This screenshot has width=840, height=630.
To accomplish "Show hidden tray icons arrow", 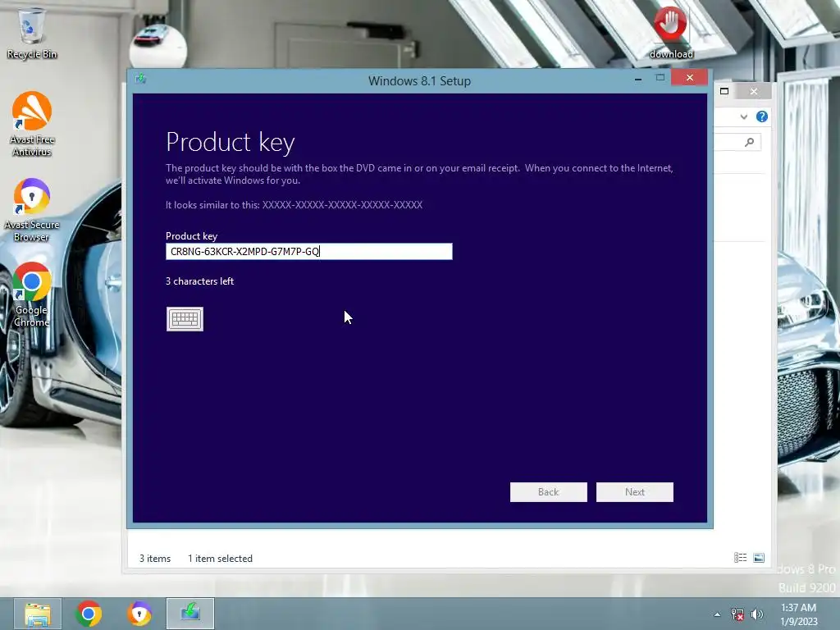I will click(x=717, y=614).
